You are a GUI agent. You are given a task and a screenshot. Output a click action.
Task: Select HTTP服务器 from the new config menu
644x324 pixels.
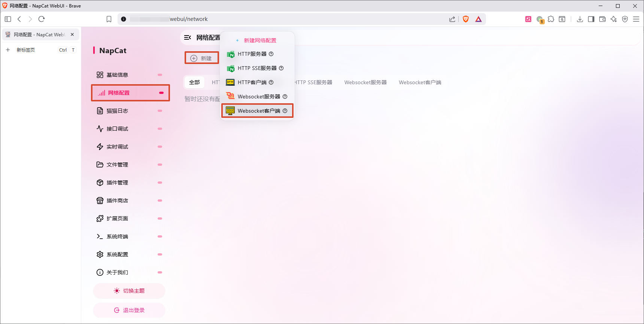pyautogui.click(x=257, y=54)
